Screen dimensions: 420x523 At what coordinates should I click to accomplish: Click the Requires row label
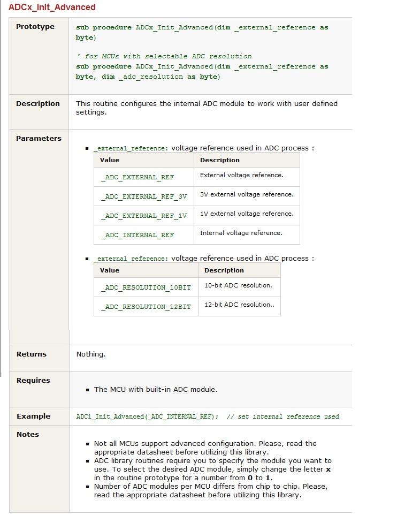pos(33,381)
